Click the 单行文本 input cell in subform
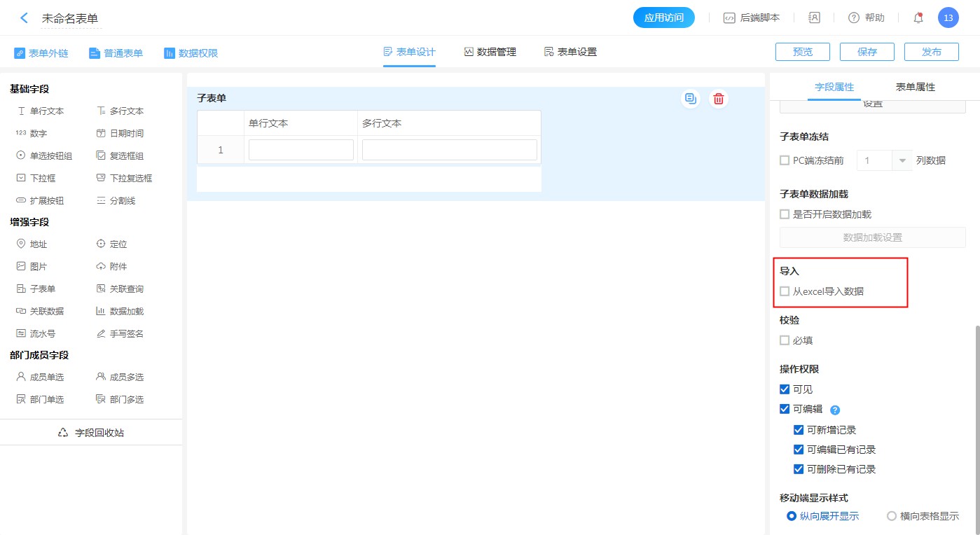The height and width of the screenshot is (535, 980). pyautogui.click(x=301, y=150)
